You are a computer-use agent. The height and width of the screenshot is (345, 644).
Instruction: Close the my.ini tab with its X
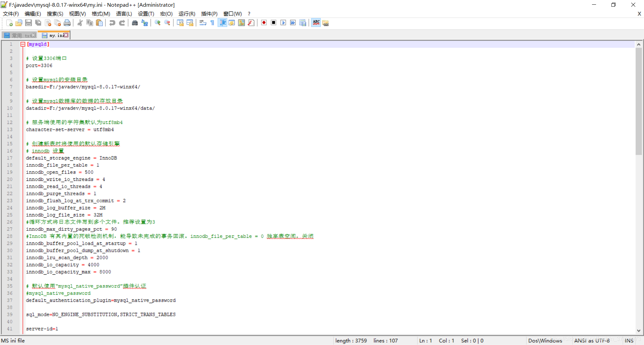[x=66, y=35]
